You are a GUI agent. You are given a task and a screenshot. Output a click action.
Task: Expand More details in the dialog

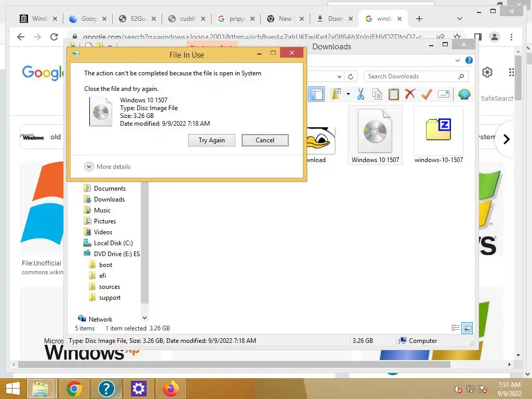pyautogui.click(x=107, y=167)
